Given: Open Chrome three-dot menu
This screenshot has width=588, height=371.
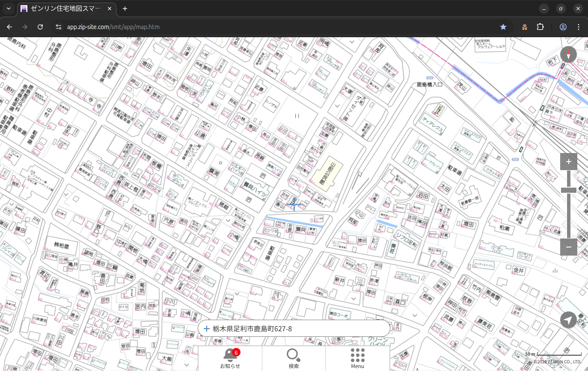Looking at the screenshot, I should [x=579, y=27].
